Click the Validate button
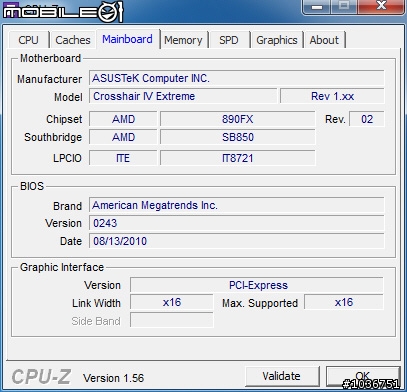Screen dimensions: 407x392 282,376
